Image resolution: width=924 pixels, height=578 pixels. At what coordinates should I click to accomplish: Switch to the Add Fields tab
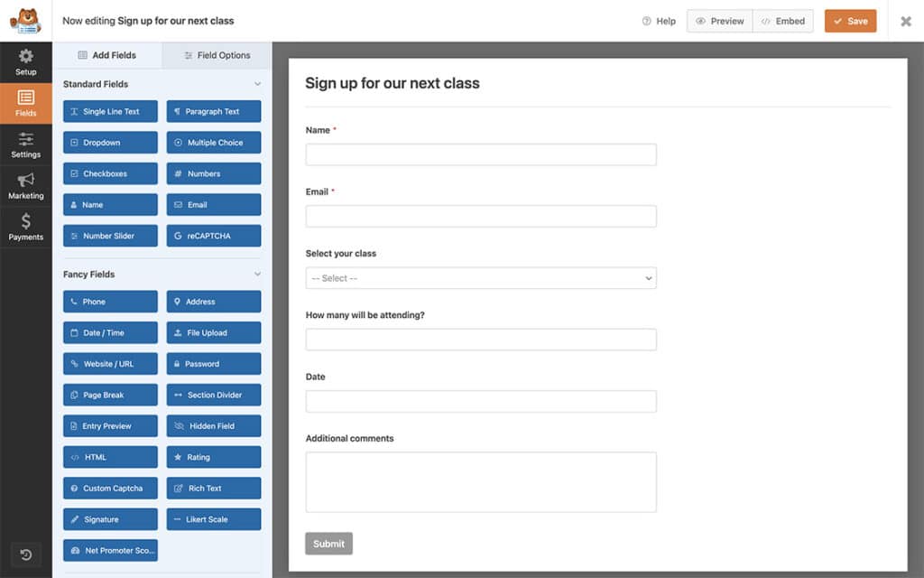click(107, 55)
